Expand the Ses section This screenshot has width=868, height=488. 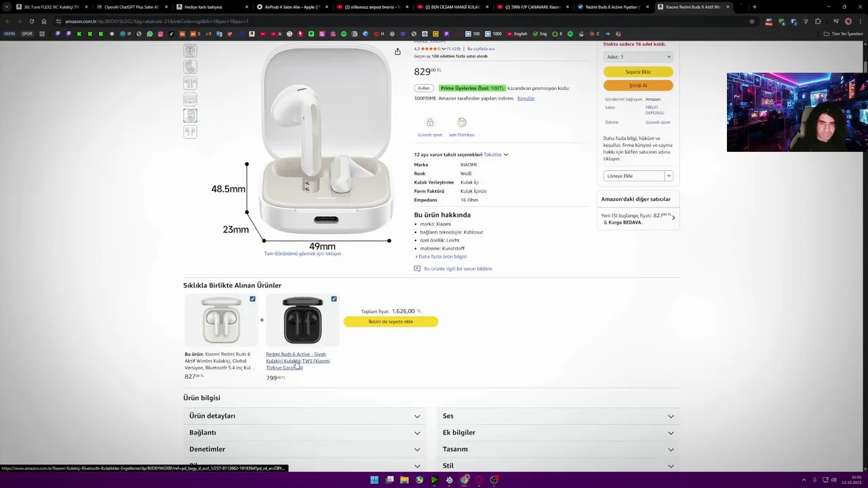(558, 416)
